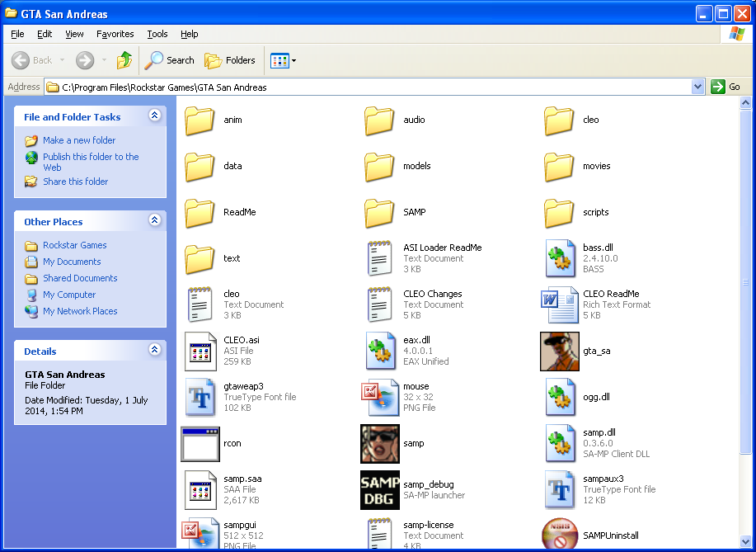Screen dimensions: 756x552
Task: Open the Favorites menu
Action: pyautogui.click(x=115, y=34)
